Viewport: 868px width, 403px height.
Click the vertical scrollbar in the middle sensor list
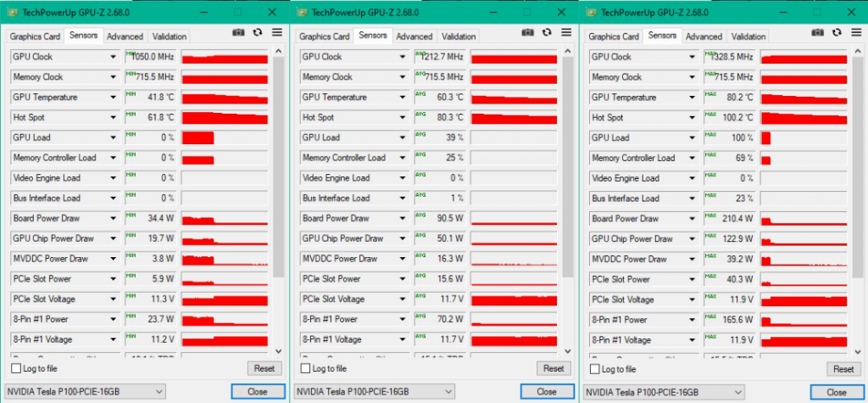(568, 170)
